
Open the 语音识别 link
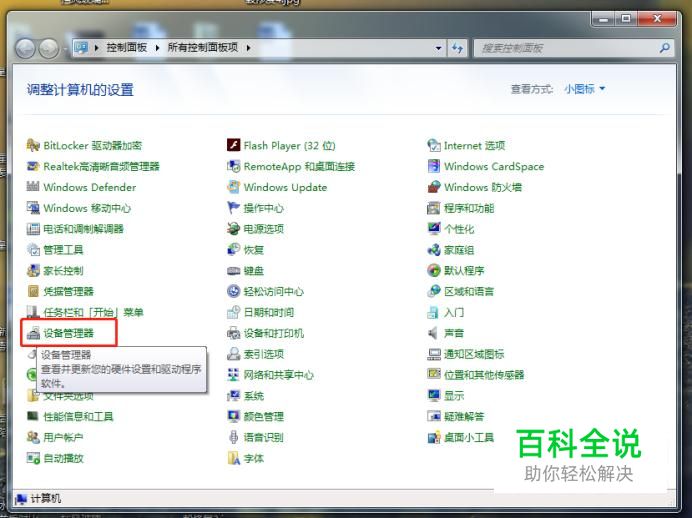click(x=264, y=437)
